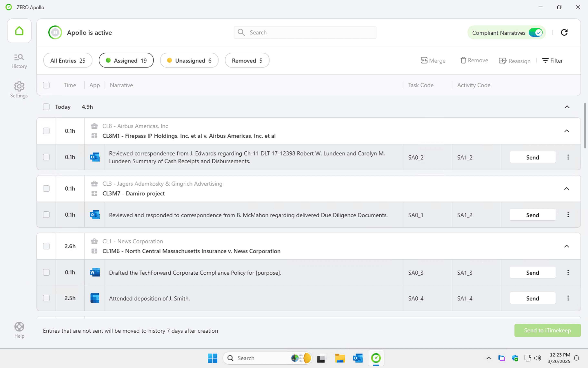Click the Apollo search field
Image resolution: width=588 pixels, height=368 pixels.
point(305,32)
